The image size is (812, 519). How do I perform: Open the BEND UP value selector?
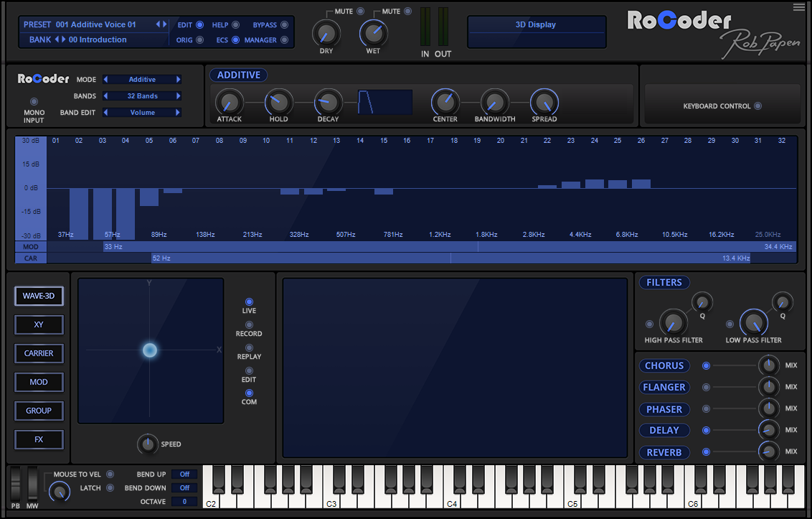pos(185,474)
